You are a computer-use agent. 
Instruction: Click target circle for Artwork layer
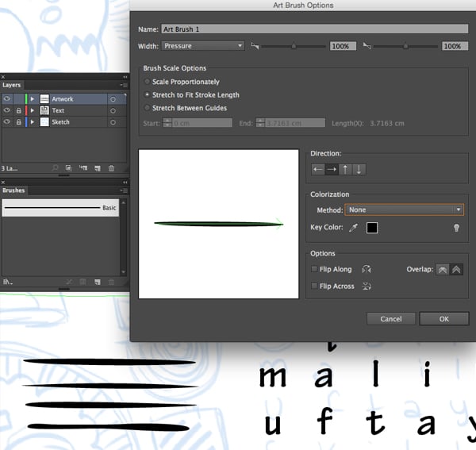pyautogui.click(x=113, y=99)
